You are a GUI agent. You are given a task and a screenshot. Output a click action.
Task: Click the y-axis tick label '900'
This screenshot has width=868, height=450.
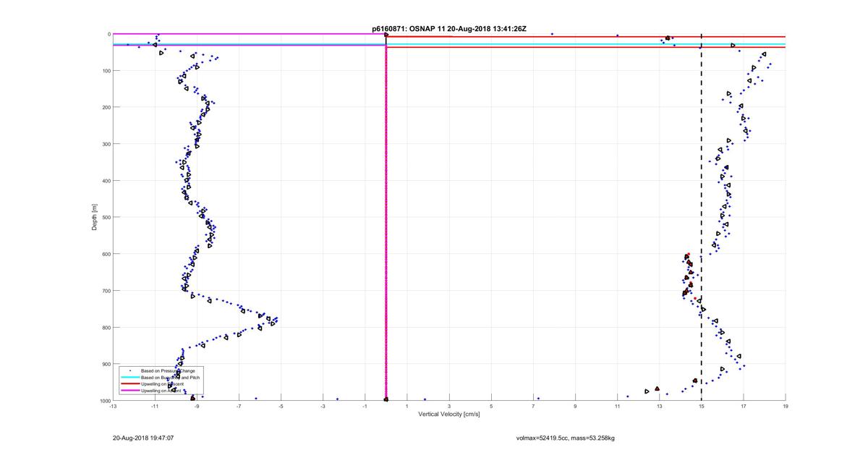coord(106,364)
